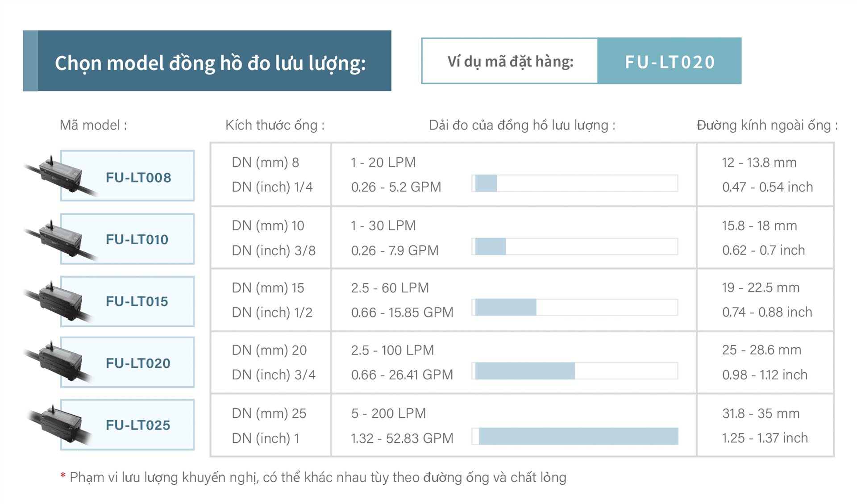The image size is (857, 504).
Task: Choose the FU-LT020 model label
Action: tap(138, 363)
